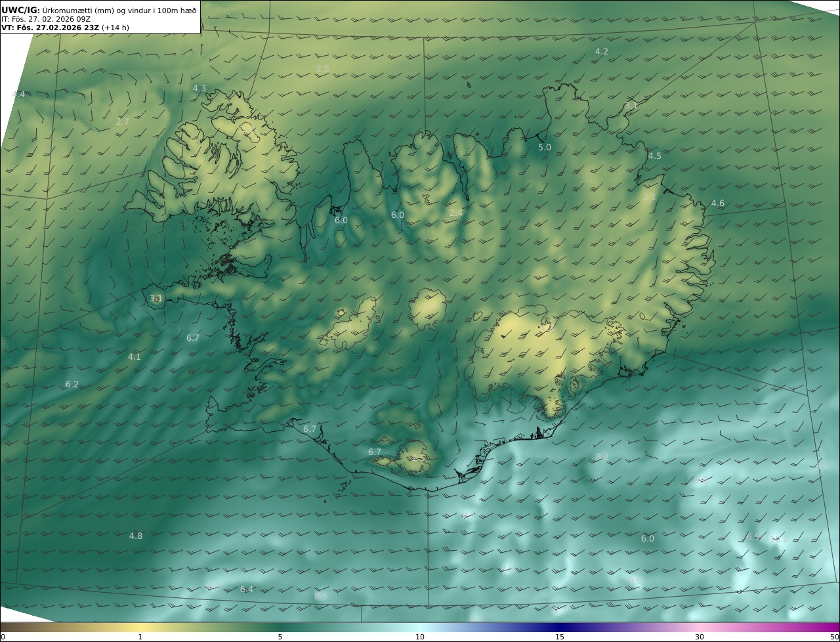Click the "1" tick on the colour scale

click(140, 637)
